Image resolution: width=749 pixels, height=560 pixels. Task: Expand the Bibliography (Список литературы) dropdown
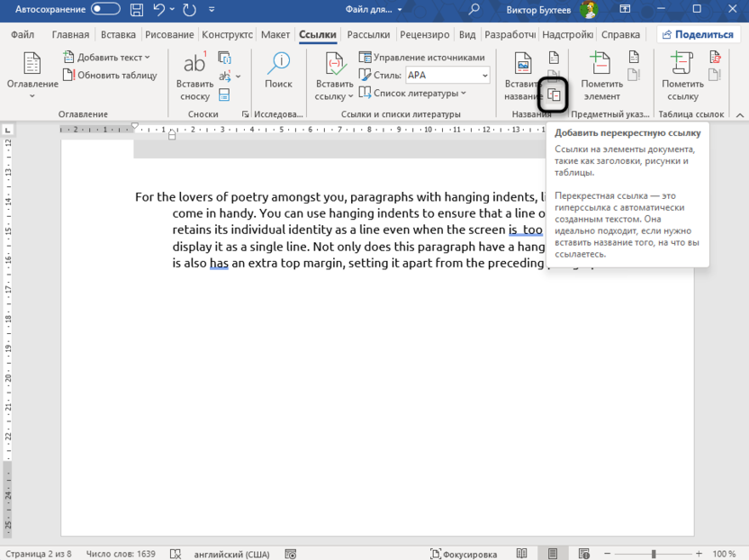pos(413,93)
